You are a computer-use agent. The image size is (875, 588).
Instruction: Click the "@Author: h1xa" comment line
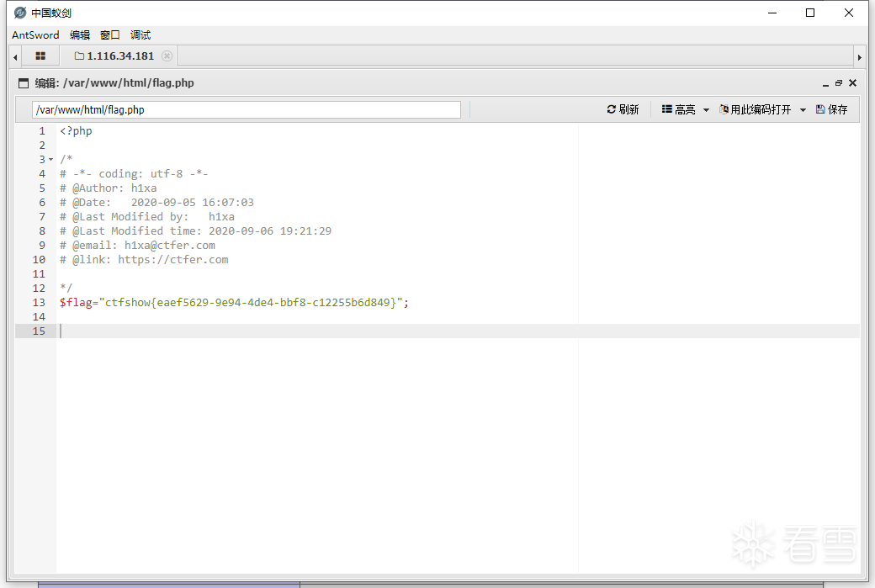tap(109, 188)
